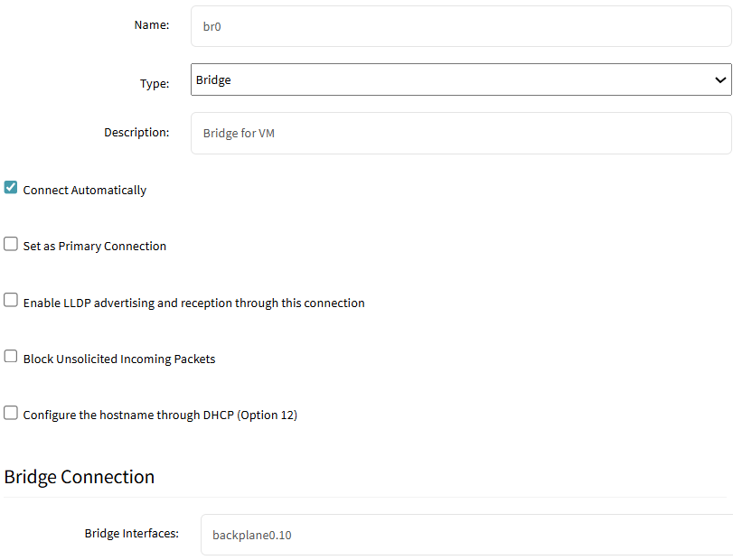Click the chevron arrow of Type dropdown

720,79
